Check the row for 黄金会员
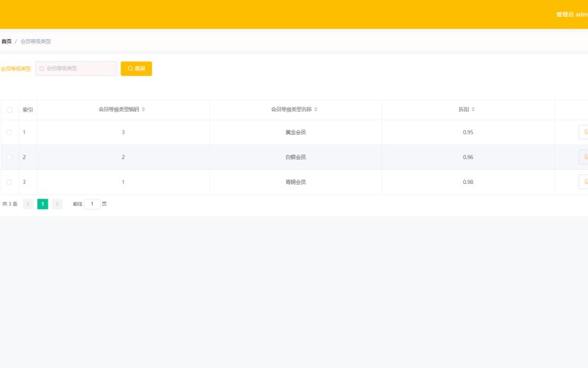Screen dimensions: 588x368 10,132
